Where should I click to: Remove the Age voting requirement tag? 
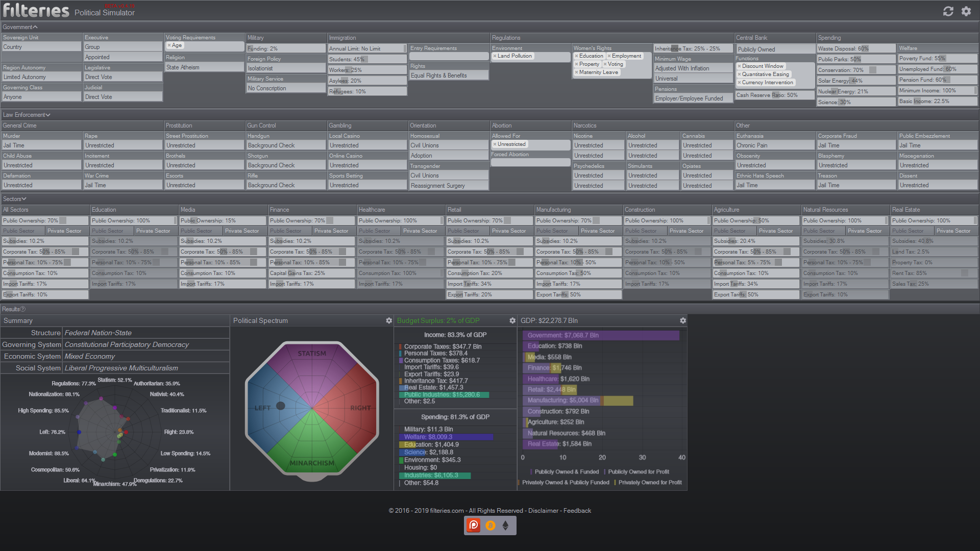(x=169, y=45)
